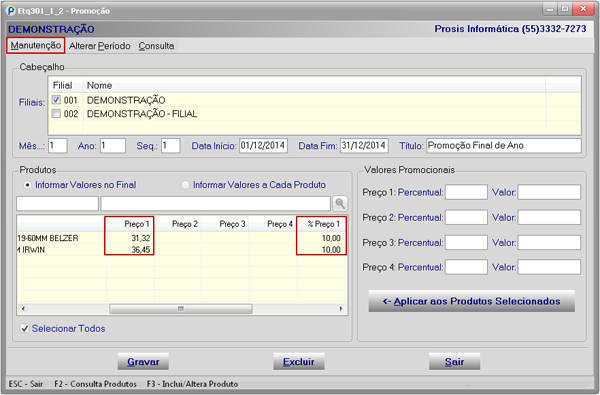Image resolution: width=600 pixels, height=395 pixels.
Task: Open the Manutenção tab
Action: [x=36, y=46]
